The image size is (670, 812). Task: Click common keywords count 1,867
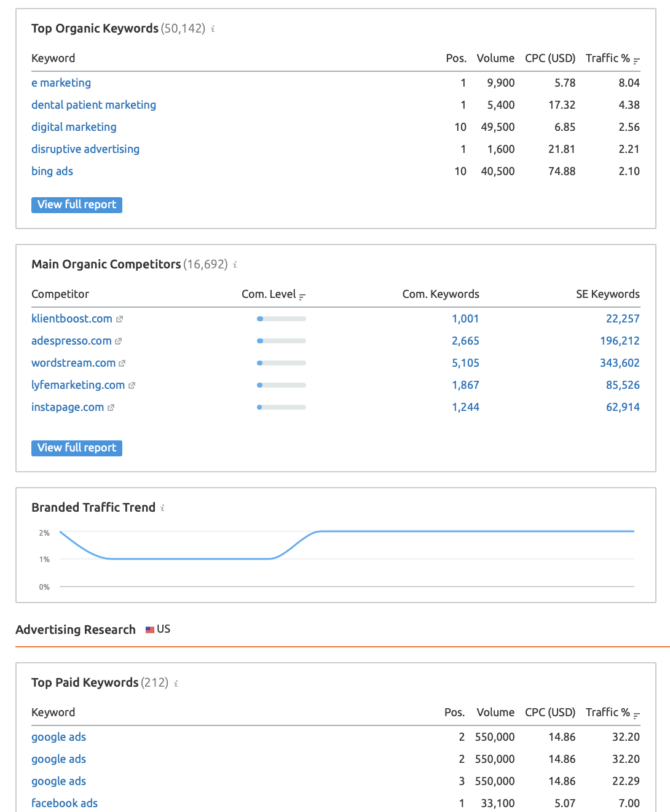tap(465, 385)
